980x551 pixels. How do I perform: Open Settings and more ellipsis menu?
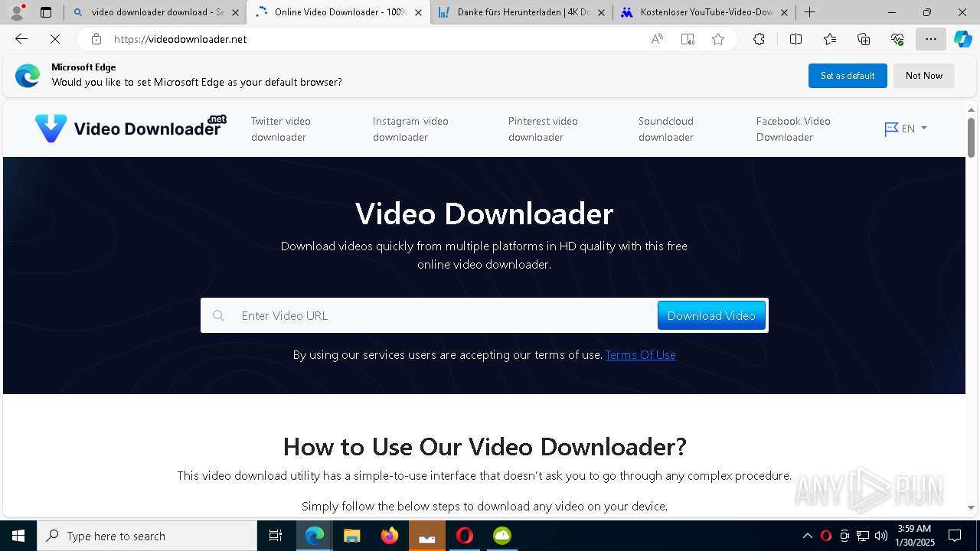click(931, 39)
